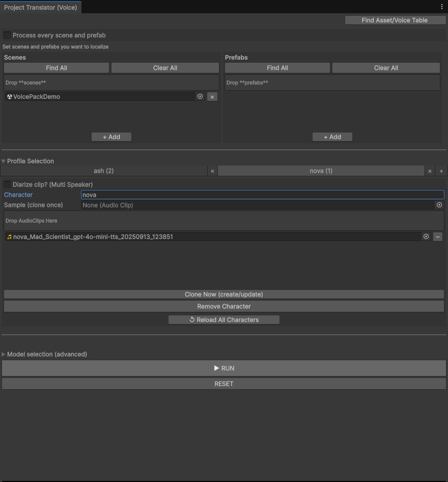Open the object picker beside VoicePackDemo
Image resolution: width=448 pixels, height=482 pixels.
[x=200, y=96]
